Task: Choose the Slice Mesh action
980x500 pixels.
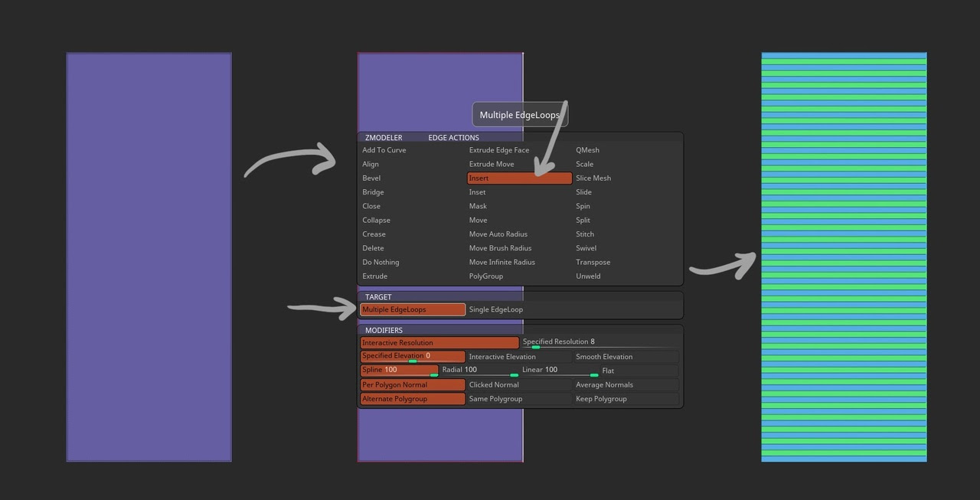Action: pyautogui.click(x=593, y=178)
